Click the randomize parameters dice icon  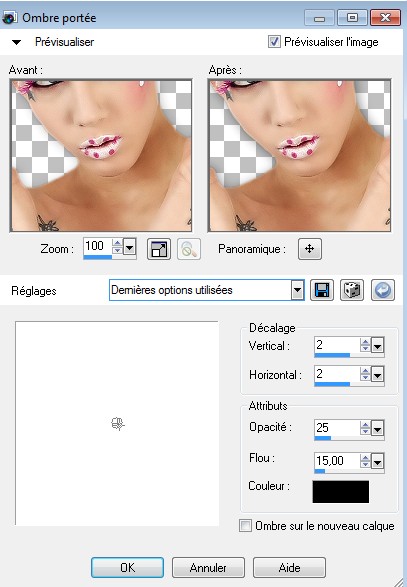click(352, 290)
